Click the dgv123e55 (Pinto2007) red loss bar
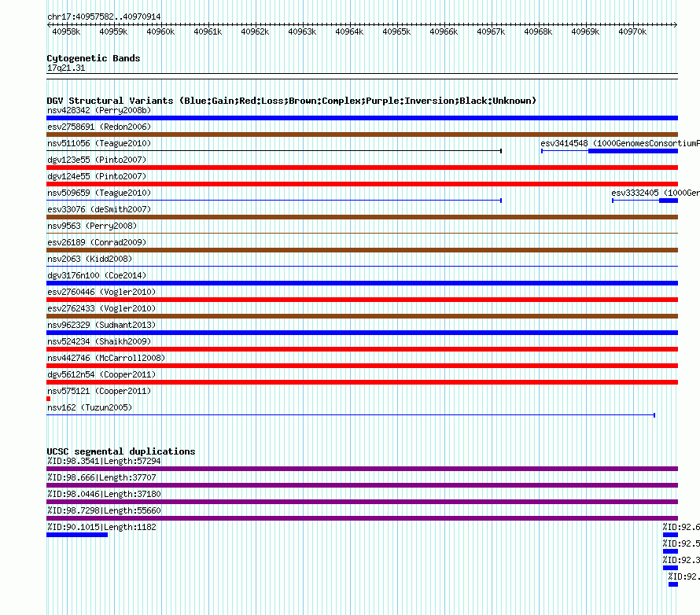Viewport: 700px width, 615px height. click(362, 168)
